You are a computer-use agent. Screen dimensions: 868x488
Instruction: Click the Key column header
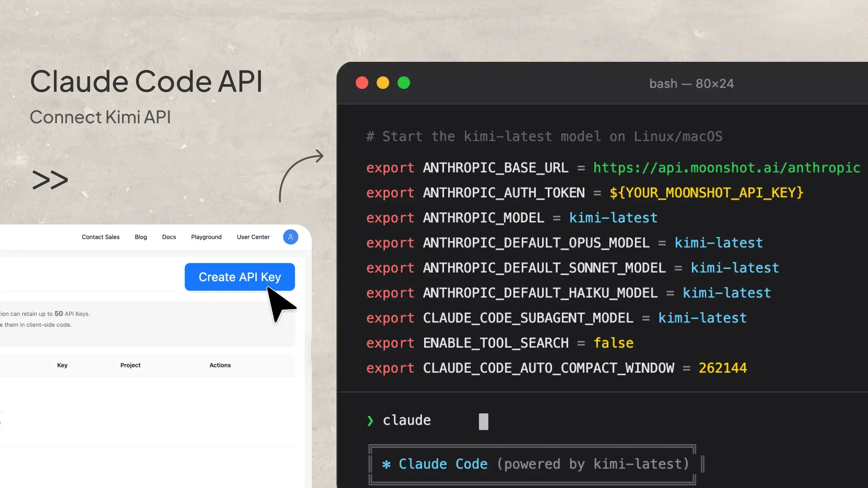click(62, 365)
